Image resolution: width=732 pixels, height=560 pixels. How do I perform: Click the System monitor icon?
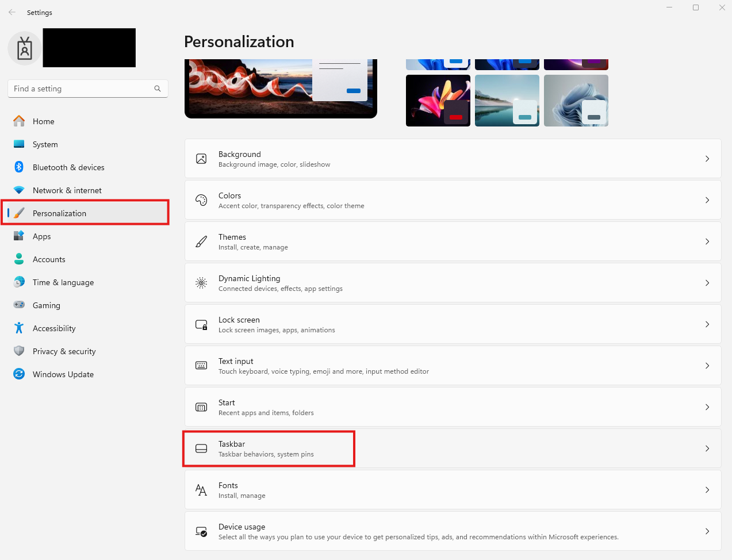19,144
